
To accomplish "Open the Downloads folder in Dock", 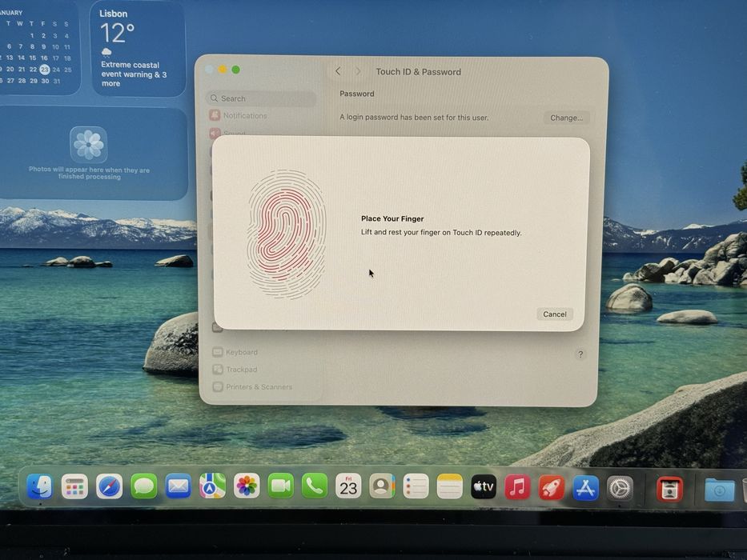I will [x=719, y=490].
